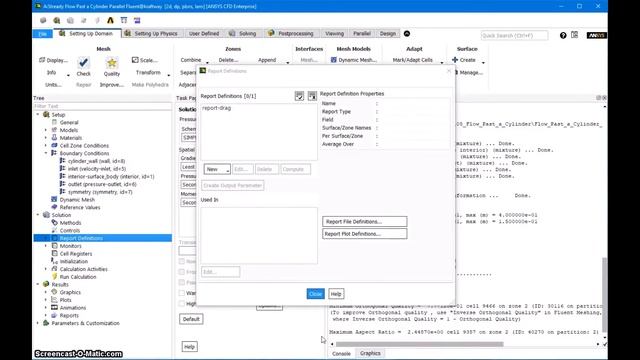Click the Dynamic Mesh tree icon

pyautogui.click(x=54, y=200)
